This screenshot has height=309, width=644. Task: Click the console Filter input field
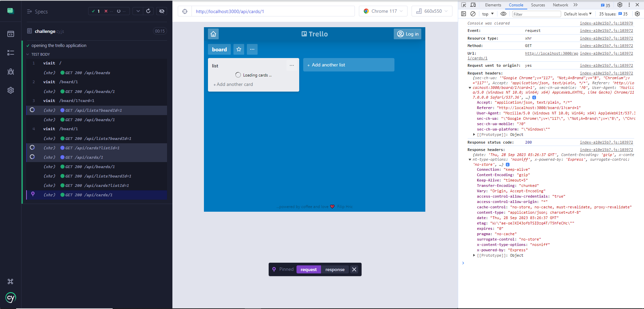click(536, 14)
